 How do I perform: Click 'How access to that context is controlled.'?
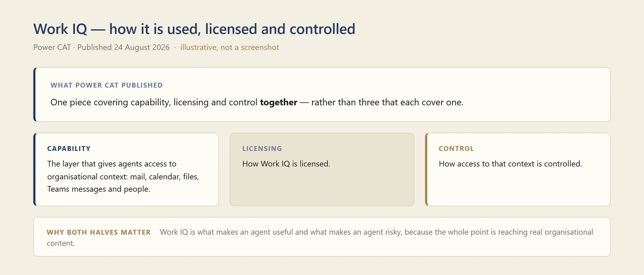[x=510, y=164]
